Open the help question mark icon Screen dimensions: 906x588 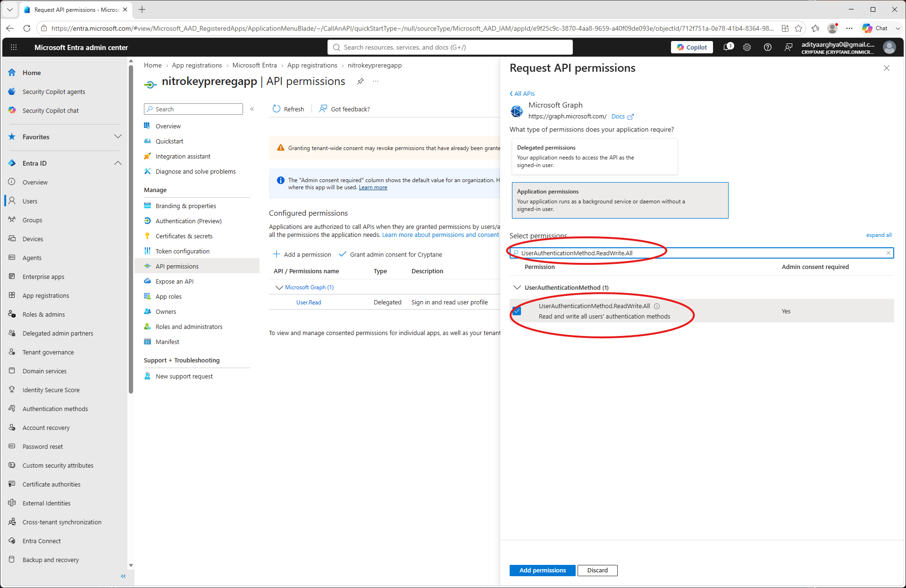[x=768, y=47]
